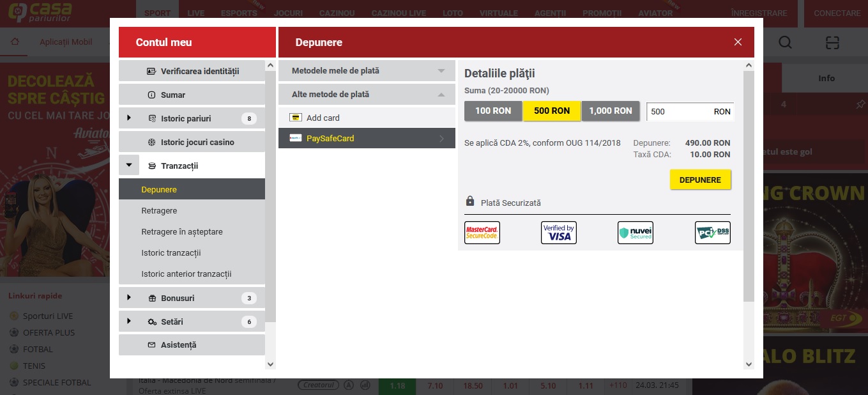Open the AVIATOR tab
The height and width of the screenshot is (395, 868).
[x=655, y=13]
